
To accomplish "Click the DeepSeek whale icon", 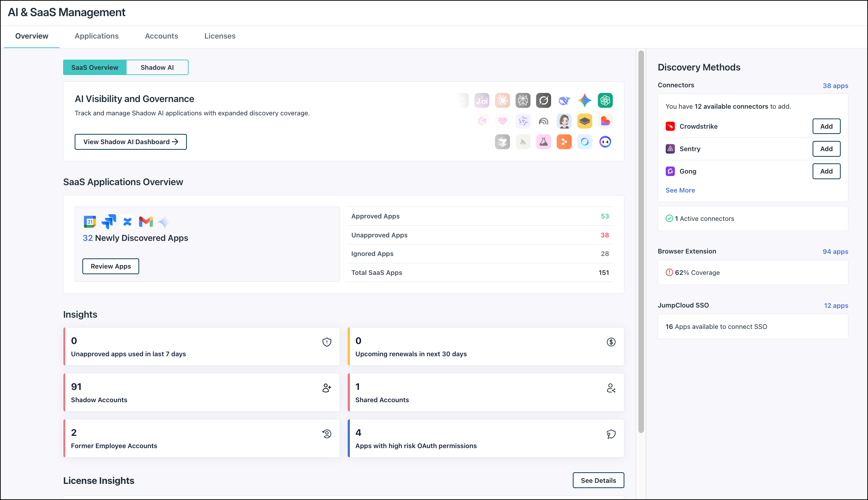I will pyautogui.click(x=564, y=100).
